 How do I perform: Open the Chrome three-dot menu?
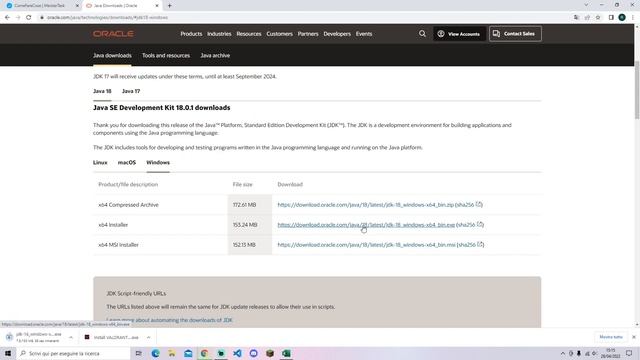click(633, 18)
